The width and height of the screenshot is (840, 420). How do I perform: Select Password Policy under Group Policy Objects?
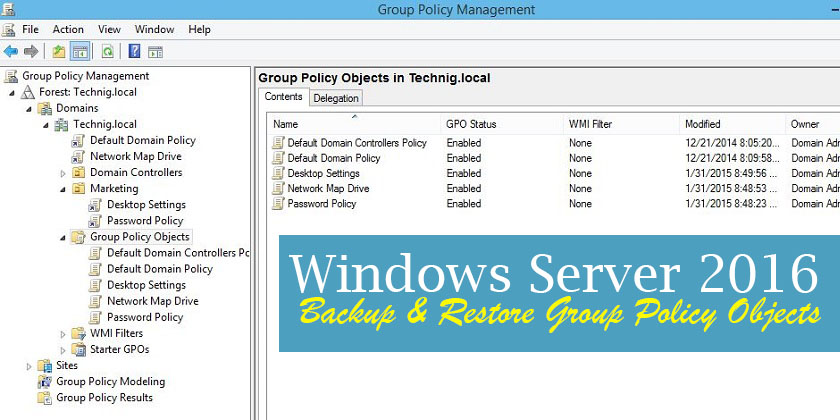[x=145, y=317]
